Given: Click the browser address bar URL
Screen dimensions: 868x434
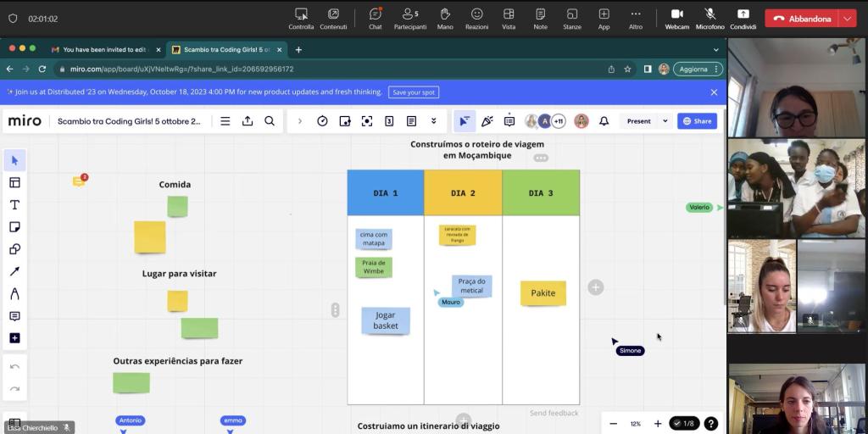Looking at the screenshot, I should pyautogui.click(x=182, y=70).
